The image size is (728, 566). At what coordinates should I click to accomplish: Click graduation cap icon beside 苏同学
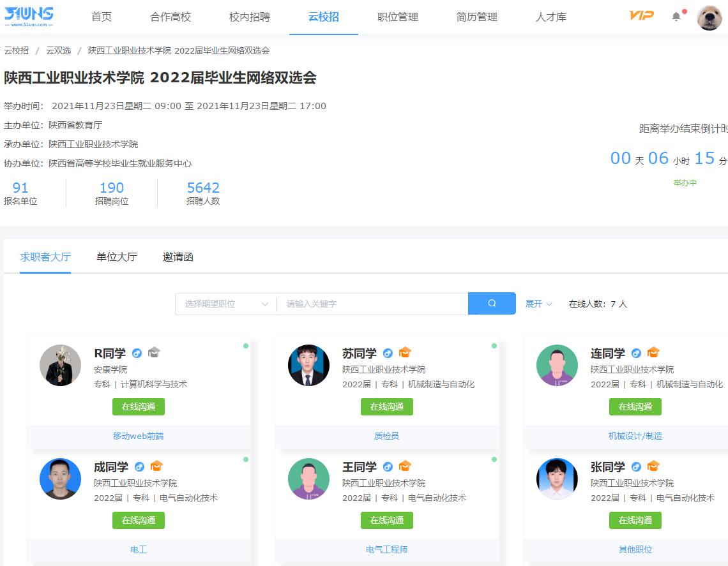(405, 353)
